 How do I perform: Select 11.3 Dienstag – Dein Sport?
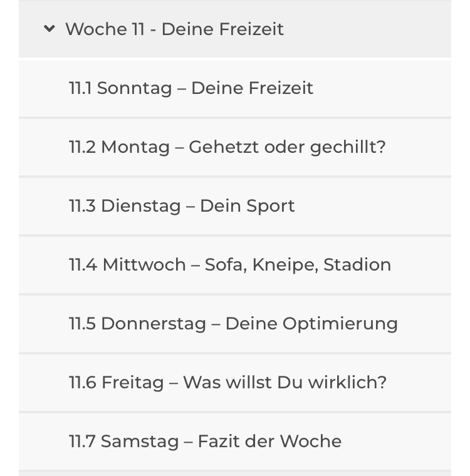(235, 206)
